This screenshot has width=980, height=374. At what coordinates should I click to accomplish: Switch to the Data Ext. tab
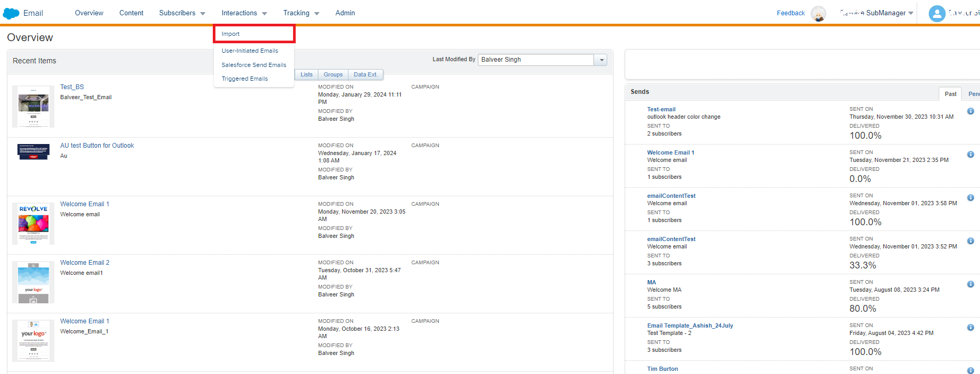365,75
